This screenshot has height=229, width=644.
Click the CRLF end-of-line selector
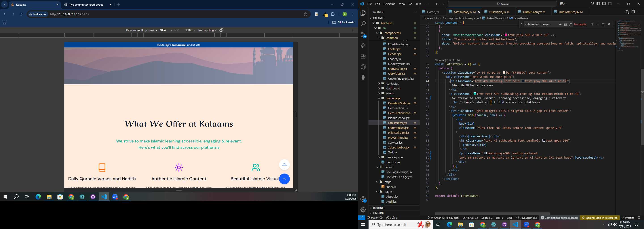[509, 218]
